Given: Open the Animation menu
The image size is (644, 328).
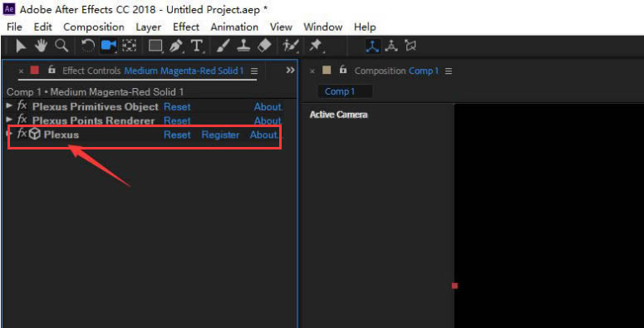Looking at the screenshot, I should click(234, 27).
